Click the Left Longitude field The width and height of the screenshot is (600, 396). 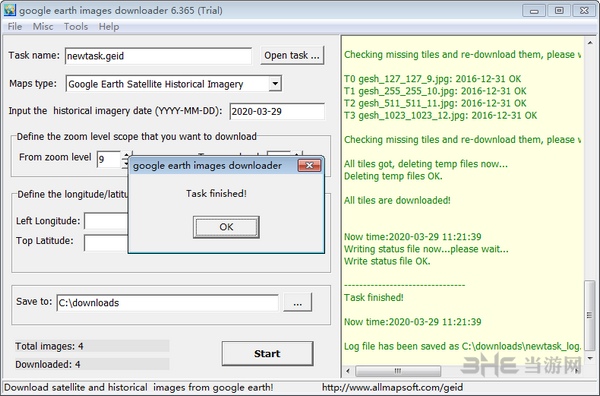point(106,221)
